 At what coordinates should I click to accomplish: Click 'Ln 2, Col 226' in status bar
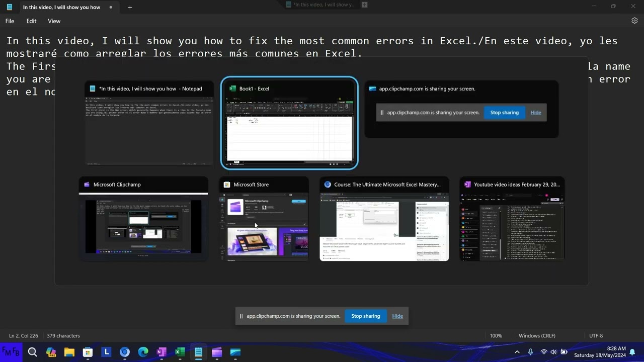point(24,335)
